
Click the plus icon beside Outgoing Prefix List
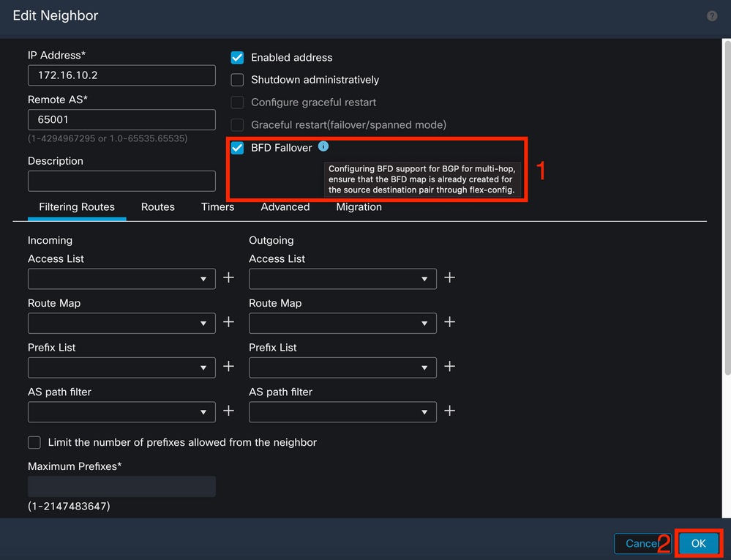click(x=449, y=367)
